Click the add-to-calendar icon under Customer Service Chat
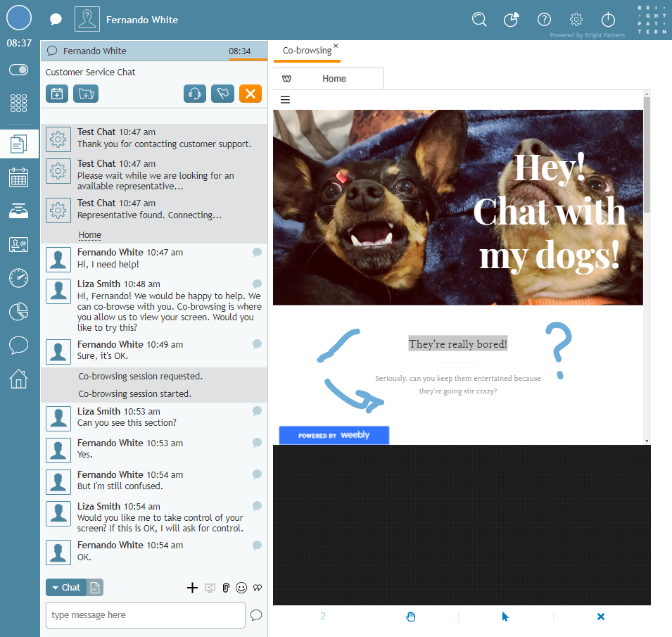672x637 pixels. [57, 94]
